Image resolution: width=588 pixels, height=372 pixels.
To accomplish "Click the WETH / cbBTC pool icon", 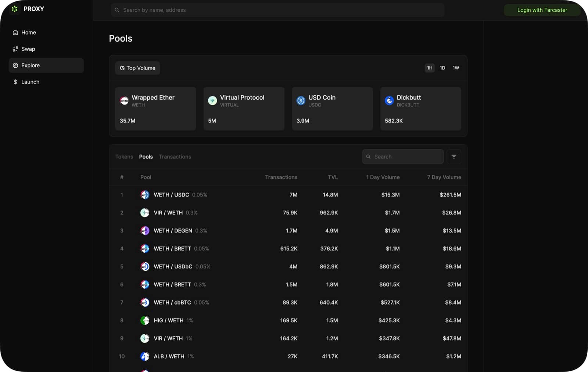I will (145, 302).
